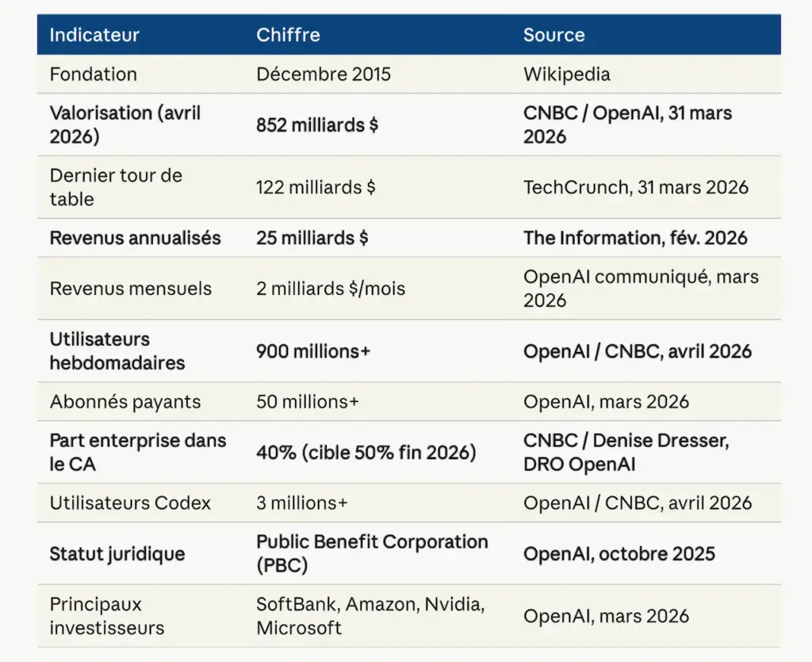The image size is (812, 662).
Task: Click "The Information, fév. 2026" source
Action: (634, 238)
